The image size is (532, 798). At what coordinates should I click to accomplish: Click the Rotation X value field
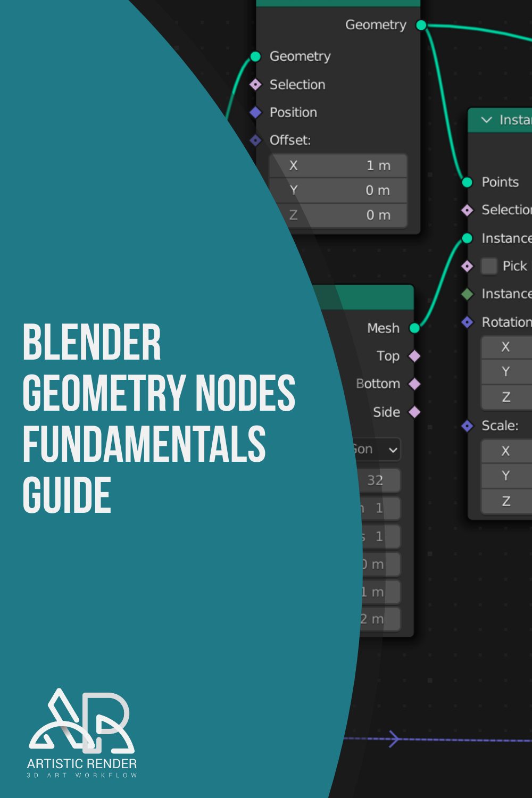click(506, 347)
